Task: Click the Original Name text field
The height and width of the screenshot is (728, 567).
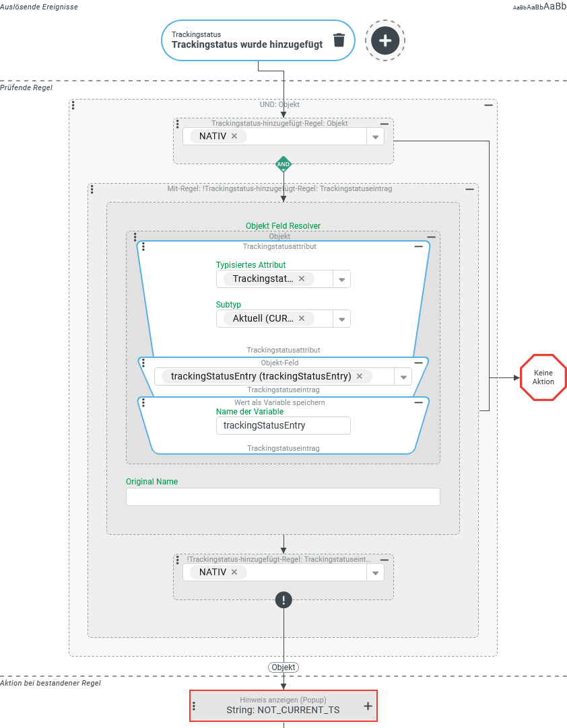Action: pos(283,497)
